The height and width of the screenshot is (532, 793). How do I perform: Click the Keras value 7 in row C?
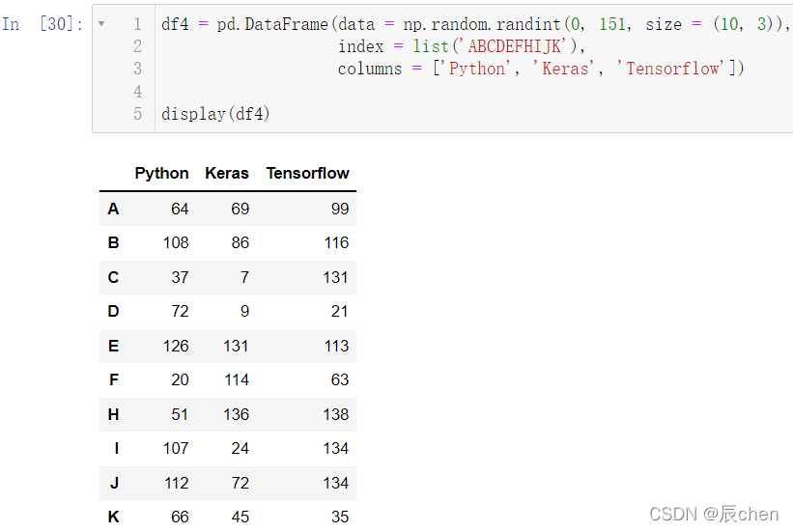point(244,277)
